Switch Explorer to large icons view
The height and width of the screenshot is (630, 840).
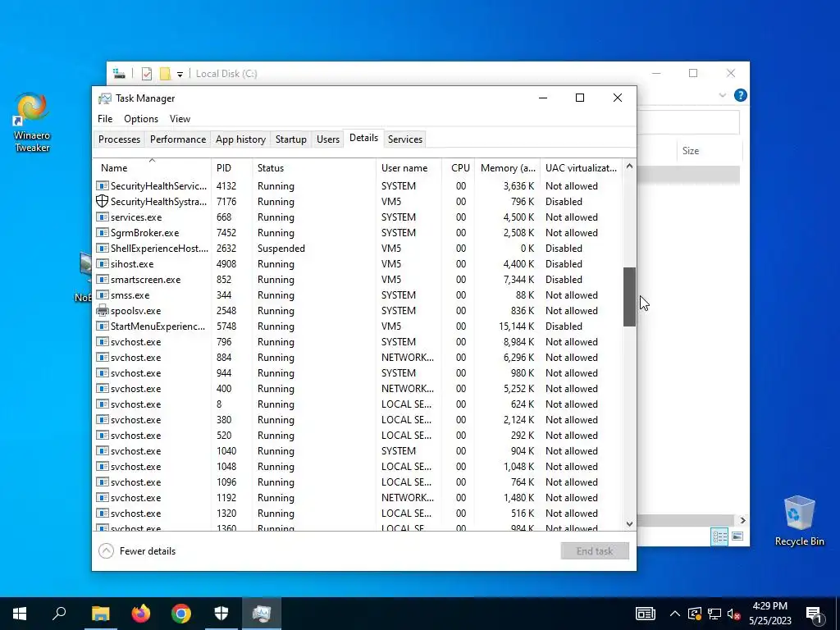[737, 536]
